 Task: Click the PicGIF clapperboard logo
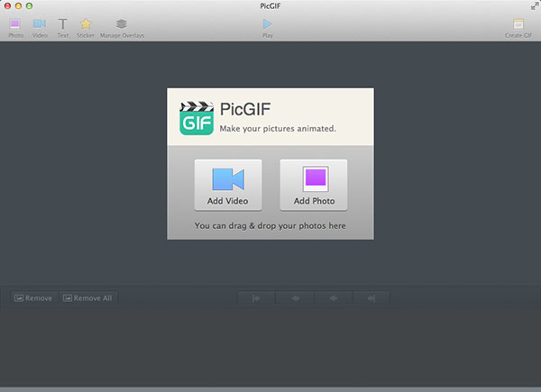[196, 117]
